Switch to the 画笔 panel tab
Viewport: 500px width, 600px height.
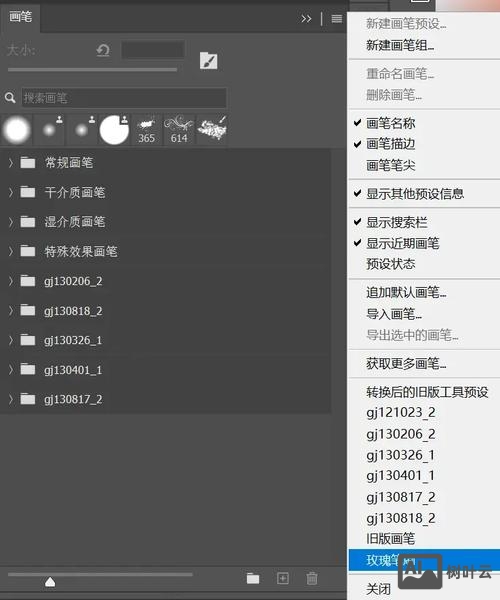coord(21,17)
